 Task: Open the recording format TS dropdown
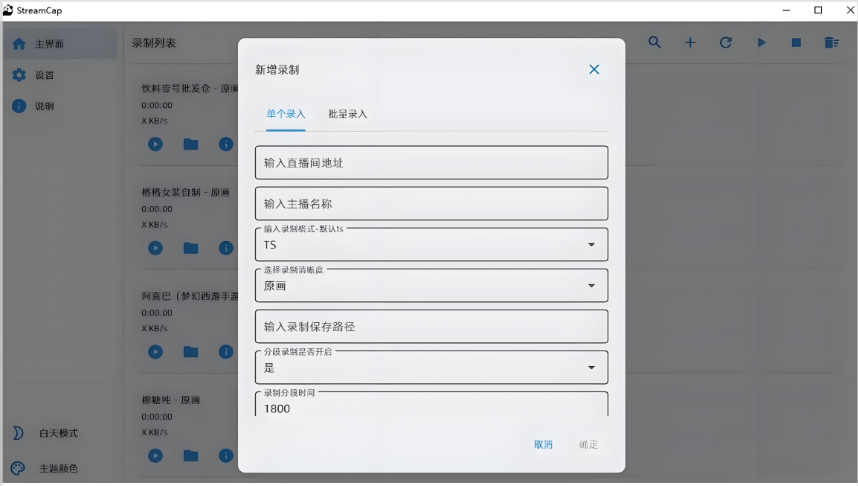point(431,245)
